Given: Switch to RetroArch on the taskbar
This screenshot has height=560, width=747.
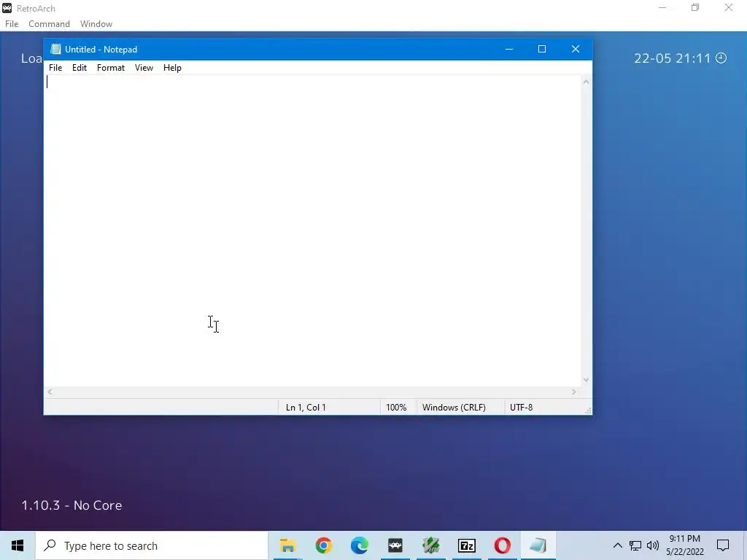Looking at the screenshot, I should [x=395, y=545].
